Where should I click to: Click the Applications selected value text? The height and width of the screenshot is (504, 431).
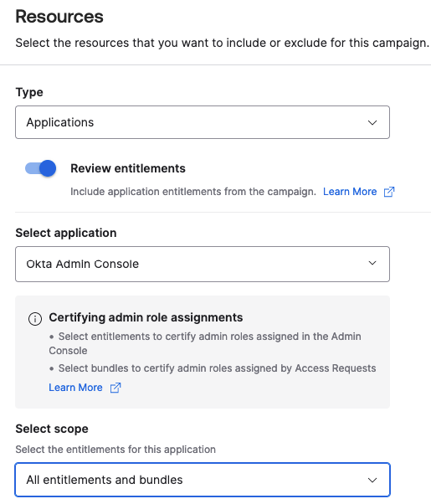click(x=60, y=122)
